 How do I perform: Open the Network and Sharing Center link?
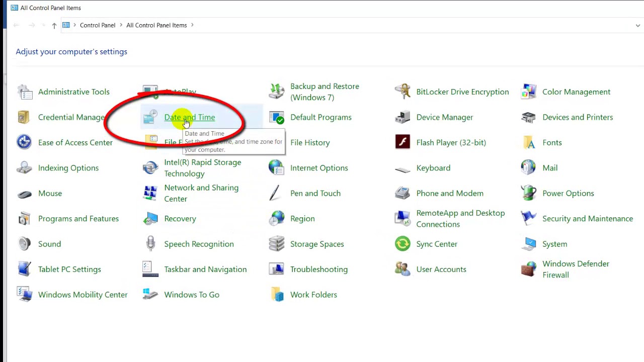click(x=201, y=193)
